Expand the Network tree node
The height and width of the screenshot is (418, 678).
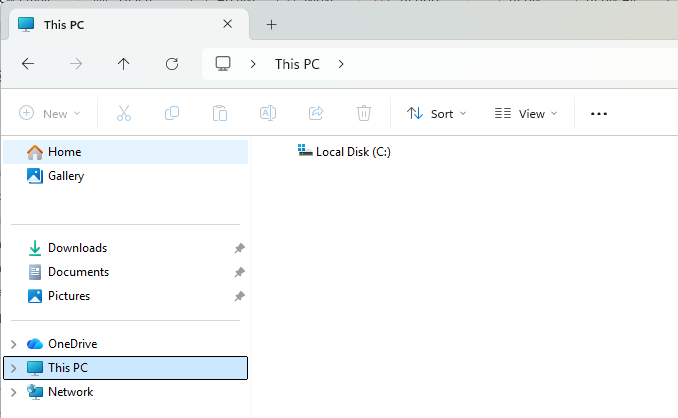click(13, 392)
